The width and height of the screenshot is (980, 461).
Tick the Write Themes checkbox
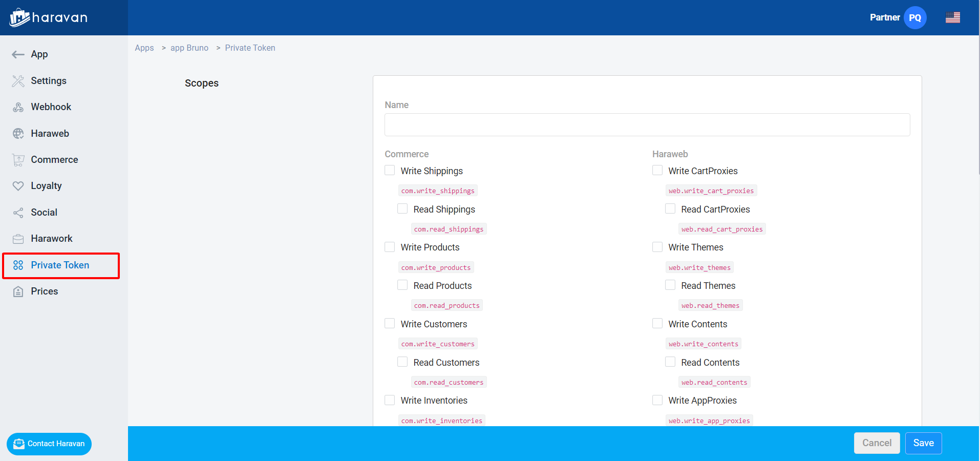point(657,247)
